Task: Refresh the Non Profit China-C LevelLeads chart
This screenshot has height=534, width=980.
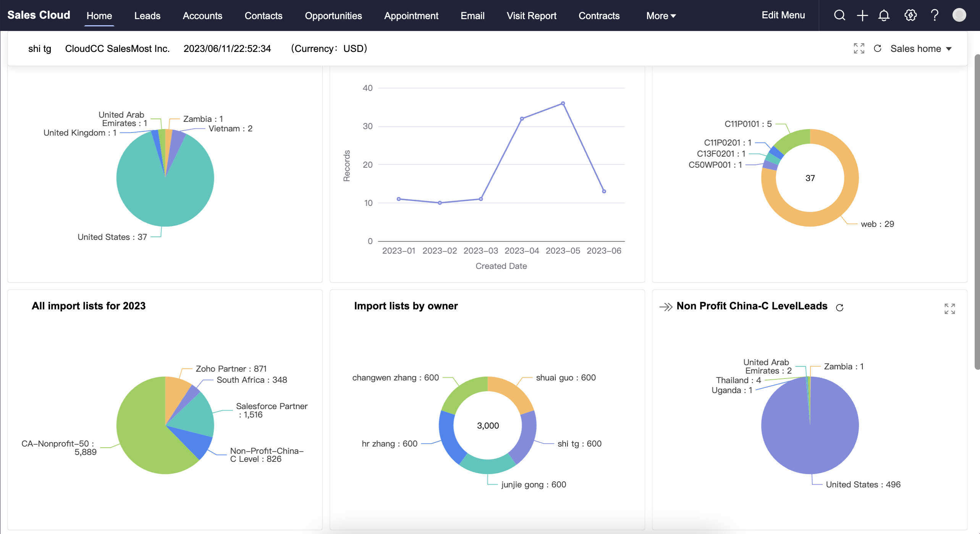Action: [x=839, y=307]
